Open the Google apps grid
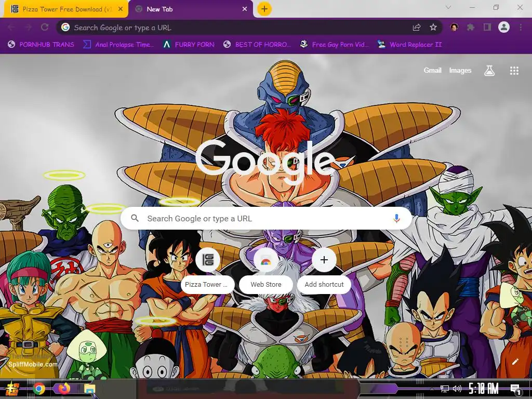This screenshot has width=532, height=399. click(514, 71)
